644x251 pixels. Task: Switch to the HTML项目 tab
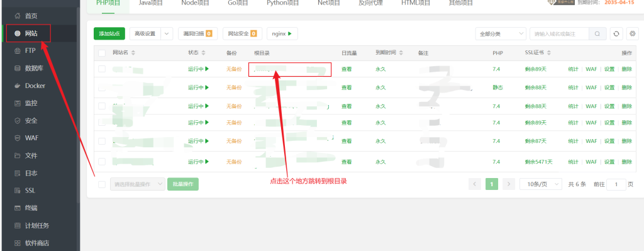click(416, 3)
